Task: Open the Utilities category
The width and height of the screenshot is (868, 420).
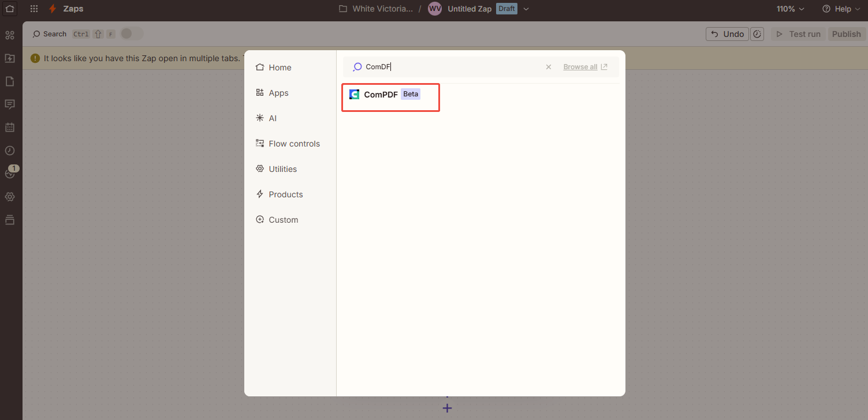Action: [282, 168]
